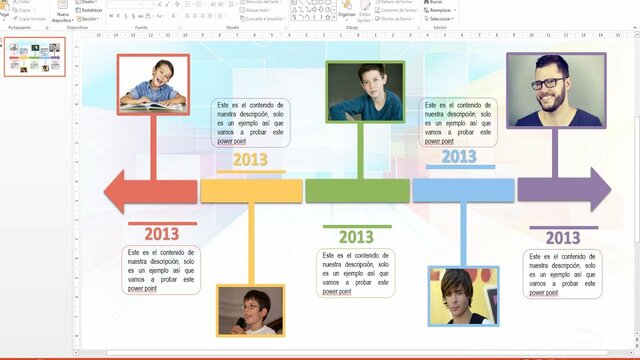
Task: Open the font color dropdown
Action: [175, 16]
